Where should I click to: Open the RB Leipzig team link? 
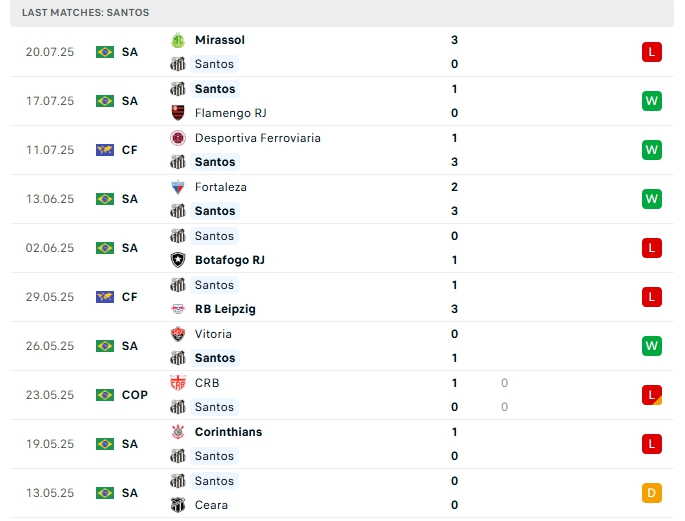point(225,309)
